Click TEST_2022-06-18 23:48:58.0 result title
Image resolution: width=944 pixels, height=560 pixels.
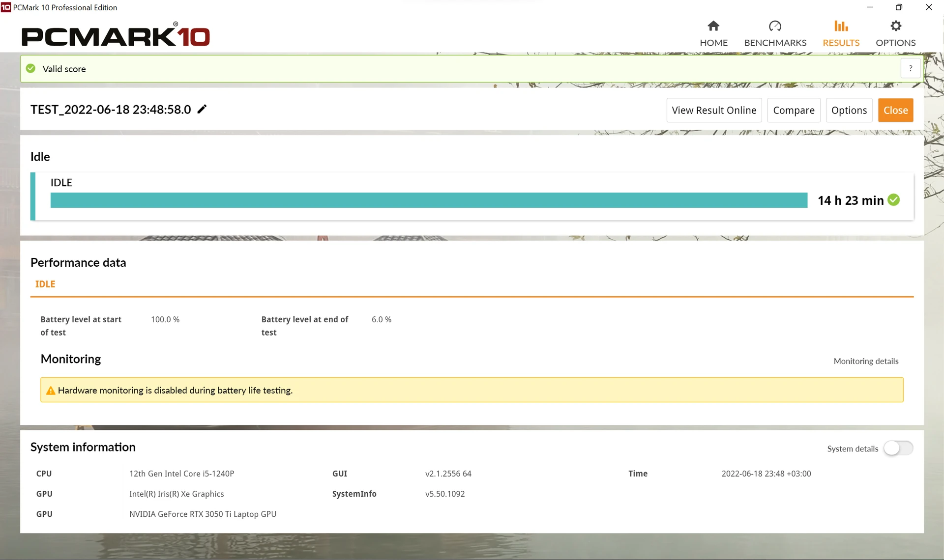pyautogui.click(x=111, y=109)
